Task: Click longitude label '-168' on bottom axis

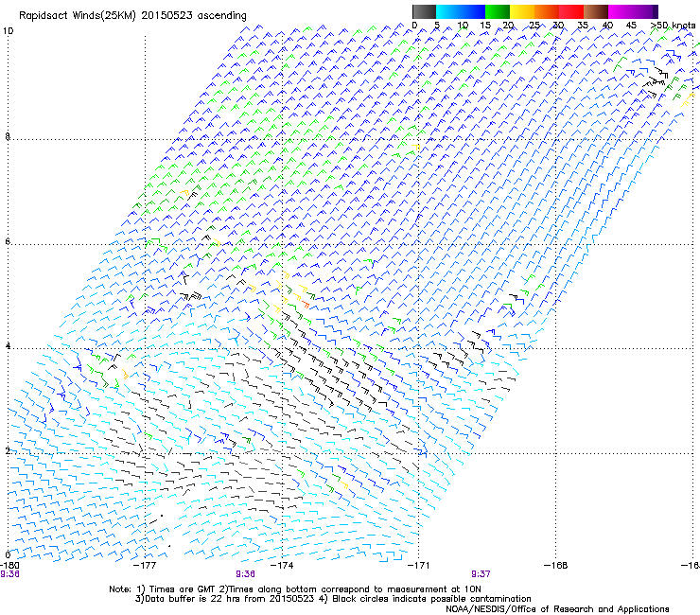Action: coord(556,565)
